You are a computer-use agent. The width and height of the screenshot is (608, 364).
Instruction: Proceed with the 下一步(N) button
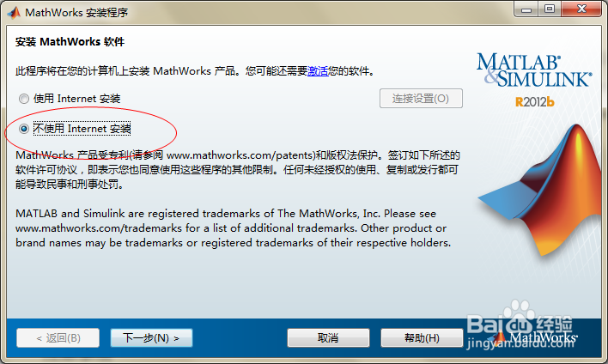pyautogui.click(x=151, y=338)
